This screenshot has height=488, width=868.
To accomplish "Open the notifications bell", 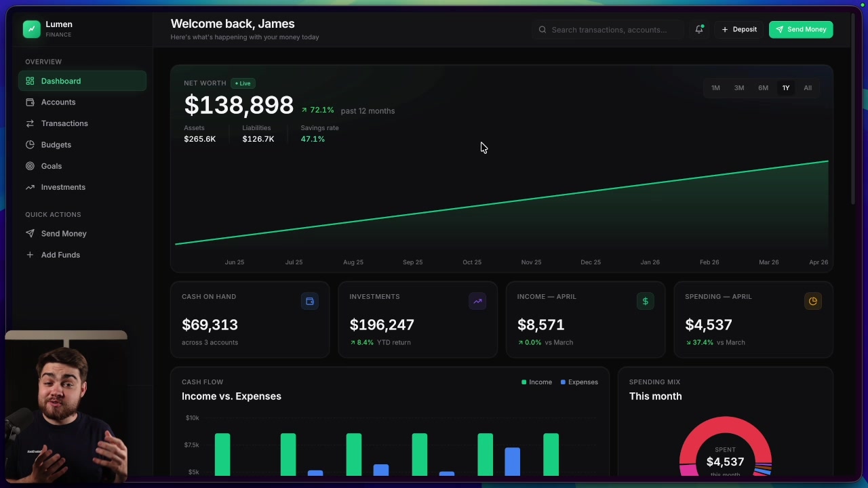I will [699, 29].
